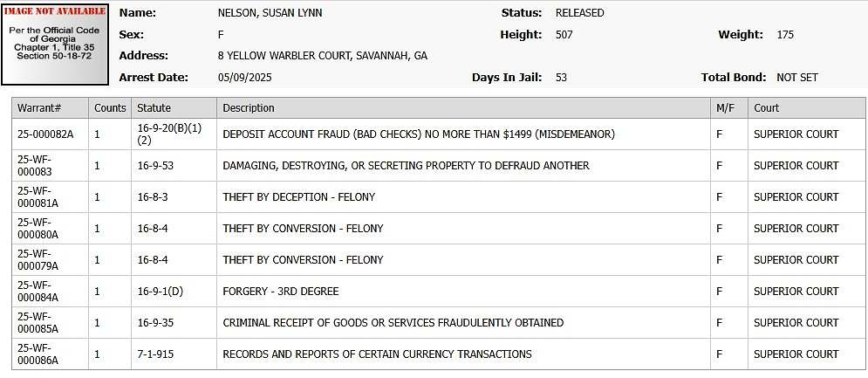Click the name Nelson, Susan Lynn
The image size is (868, 378).
270,13
